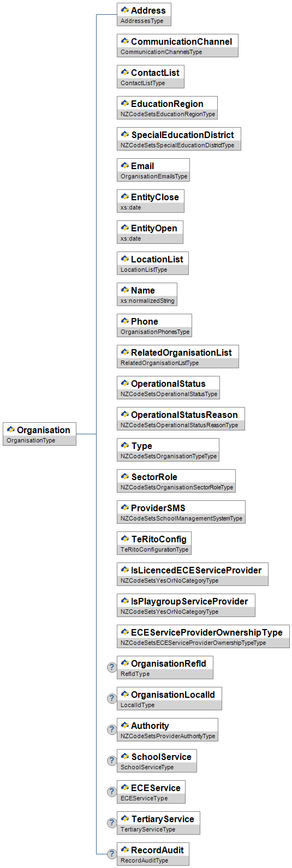This screenshot has height=868, width=292.
Task: Open the OrganisationType type label
Action: [31, 440]
